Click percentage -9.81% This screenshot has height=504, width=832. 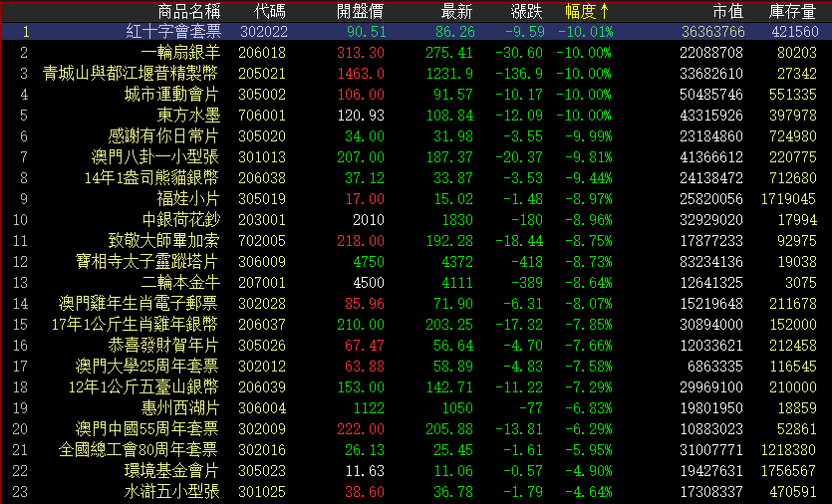588,157
